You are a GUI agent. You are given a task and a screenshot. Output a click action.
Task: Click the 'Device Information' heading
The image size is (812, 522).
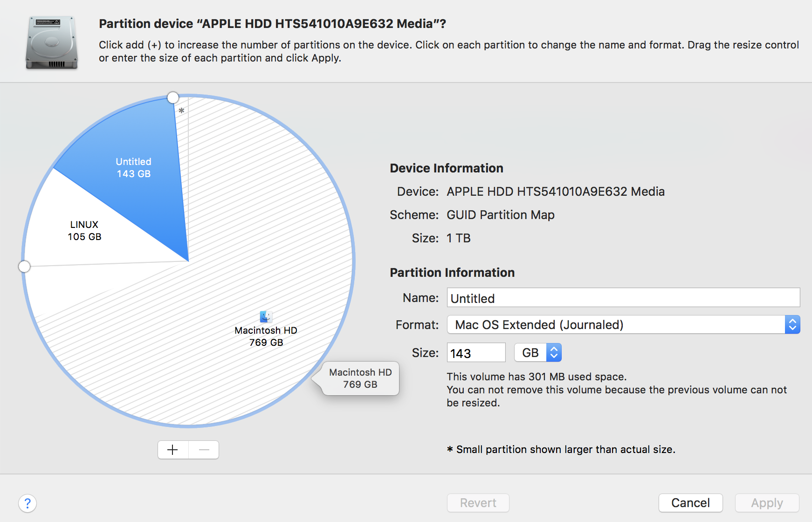pyautogui.click(x=447, y=168)
